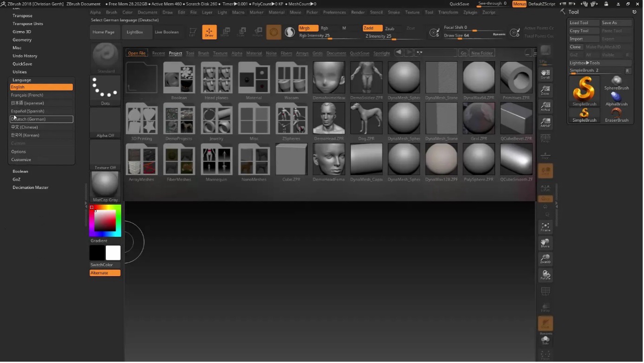Expand the Decimation Master section
The width and height of the screenshot is (644, 363).
coord(31,188)
